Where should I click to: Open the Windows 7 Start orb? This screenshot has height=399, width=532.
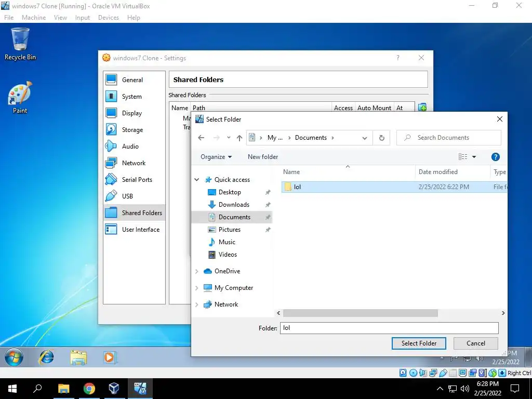[x=14, y=357]
